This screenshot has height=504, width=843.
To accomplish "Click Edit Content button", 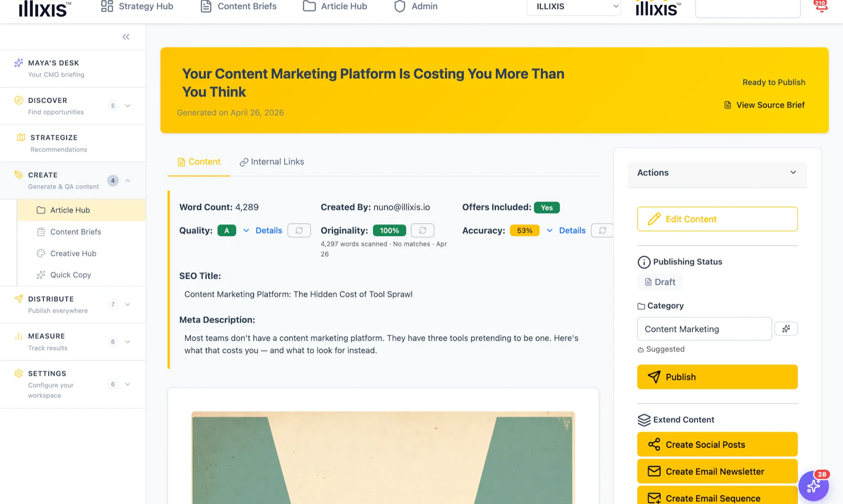I will 717,219.
